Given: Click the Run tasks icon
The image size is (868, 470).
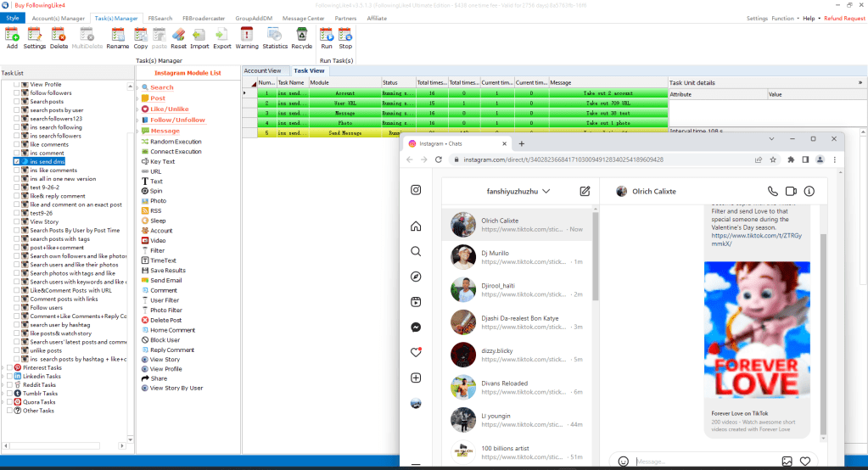Looking at the screenshot, I should (x=327, y=38).
